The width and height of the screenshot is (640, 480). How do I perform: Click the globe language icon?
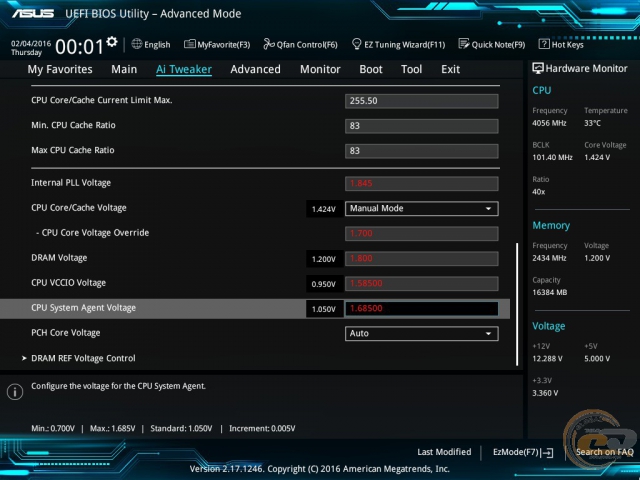pyautogui.click(x=137, y=44)
